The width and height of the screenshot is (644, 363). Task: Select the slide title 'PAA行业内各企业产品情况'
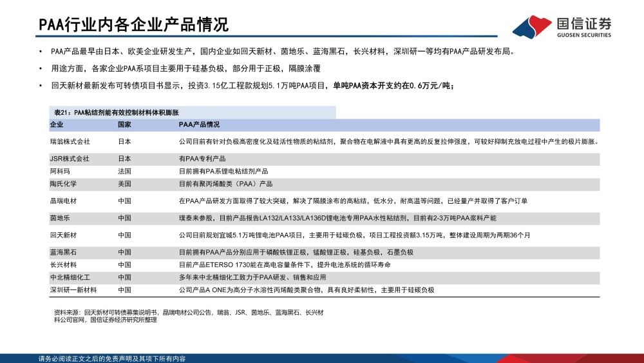(133, 25)
